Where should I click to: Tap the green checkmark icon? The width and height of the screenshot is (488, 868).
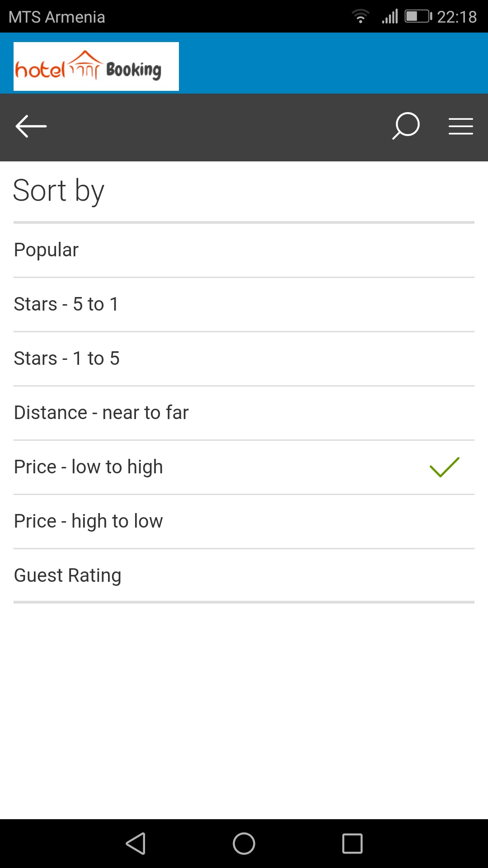tap(444, 467)
